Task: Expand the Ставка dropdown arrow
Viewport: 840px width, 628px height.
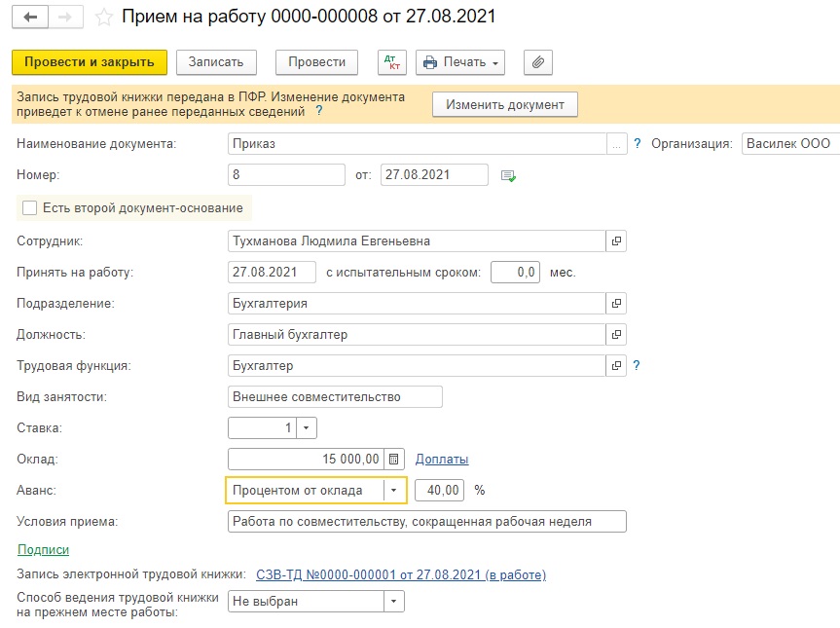Action: (307, 428)
